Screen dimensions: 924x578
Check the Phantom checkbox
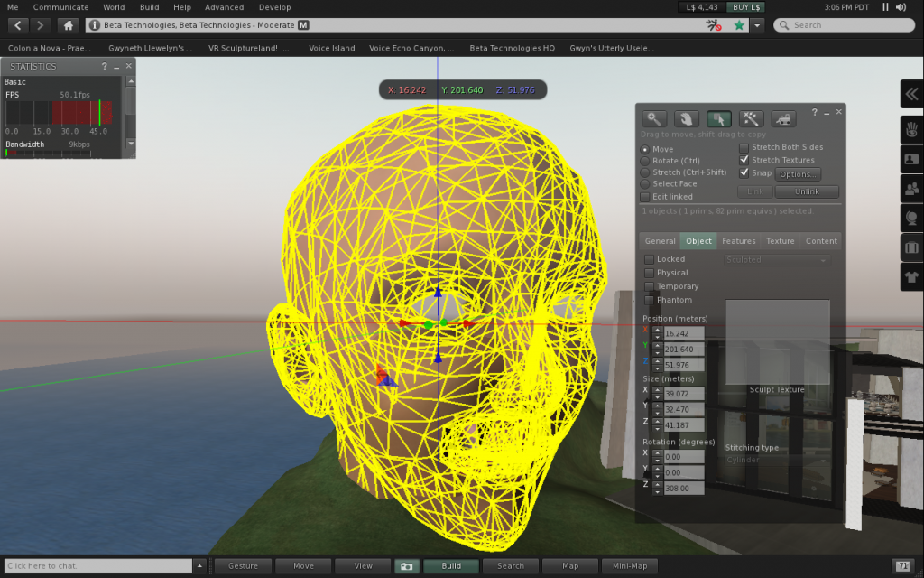click(649, 300)
